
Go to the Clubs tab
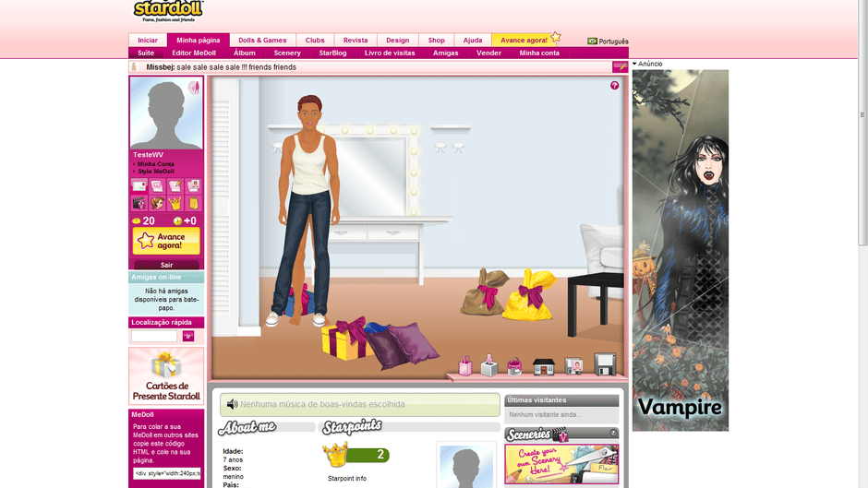tap(315, 40)
